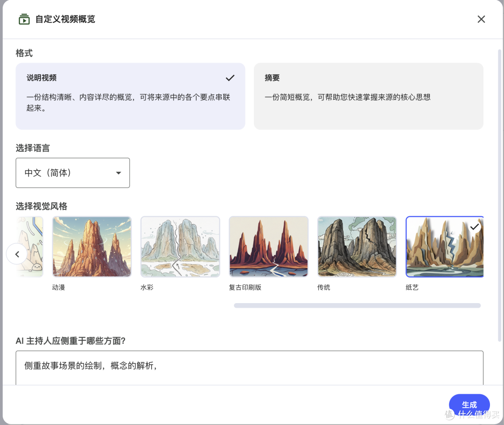The width and height of the screenshot is (504, 425).
Task: Open the 选择语言 language dropdown
Action: [x=73, y=173]
